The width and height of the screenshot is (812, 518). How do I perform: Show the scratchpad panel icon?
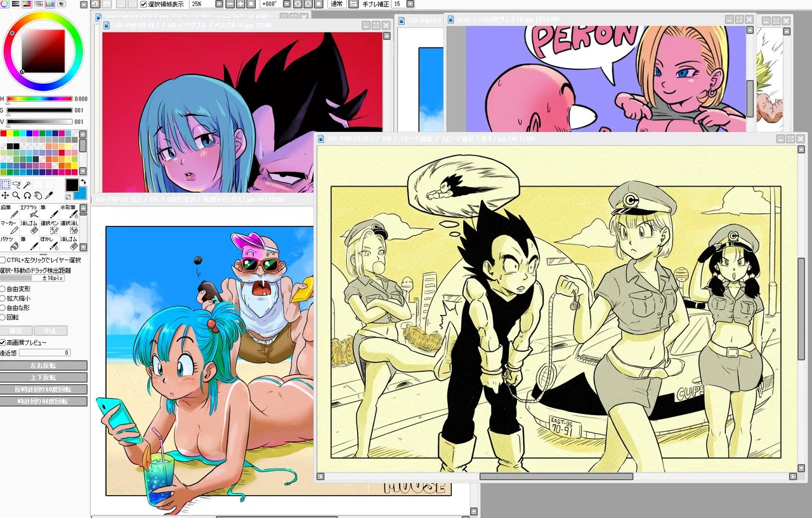(62, 4)
